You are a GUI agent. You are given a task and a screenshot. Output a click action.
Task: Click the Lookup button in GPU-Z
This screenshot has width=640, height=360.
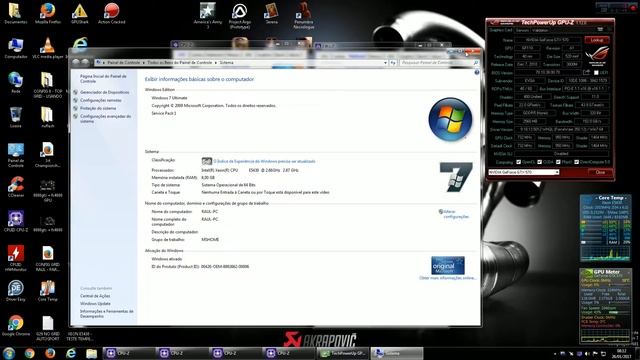pyautogui.click(x=597, y=40)
